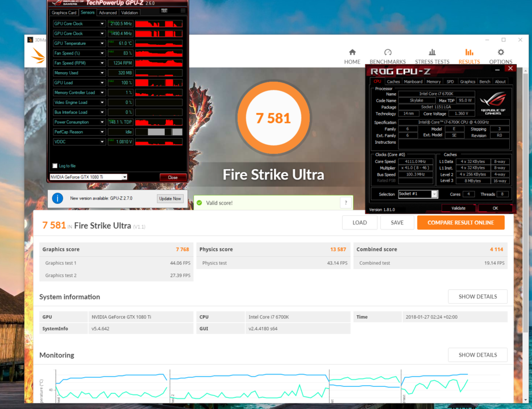The height and width of the screenshot is (409, 532).
Task: Open the Fan Speed (RPM) sensor dropdown
Action: (102, 63)
